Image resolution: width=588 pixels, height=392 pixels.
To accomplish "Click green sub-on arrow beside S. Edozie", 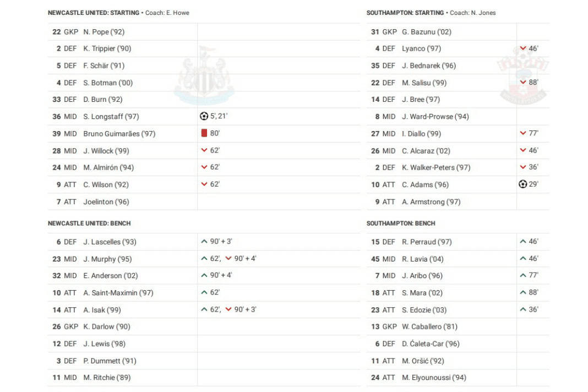I will (x=523, y=309).
